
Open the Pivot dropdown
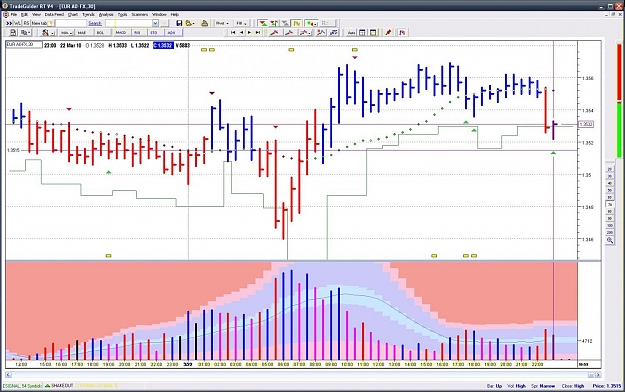point(222,23)
